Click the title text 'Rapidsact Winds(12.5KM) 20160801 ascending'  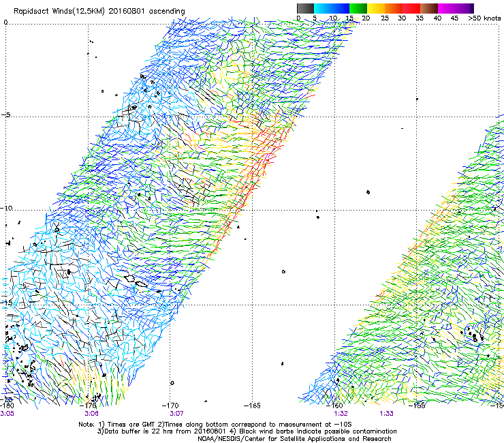coord(99,12)
